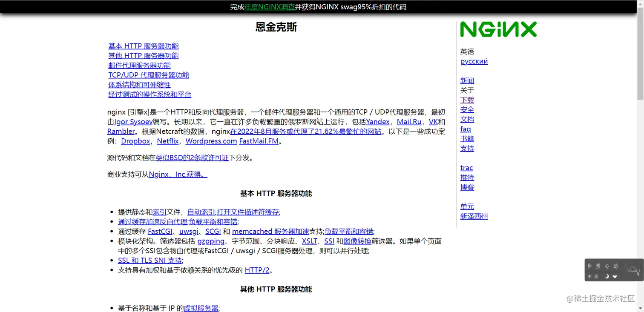
Task: Open 新闻 in the sidebar menu
Action: tap(467, 81)
